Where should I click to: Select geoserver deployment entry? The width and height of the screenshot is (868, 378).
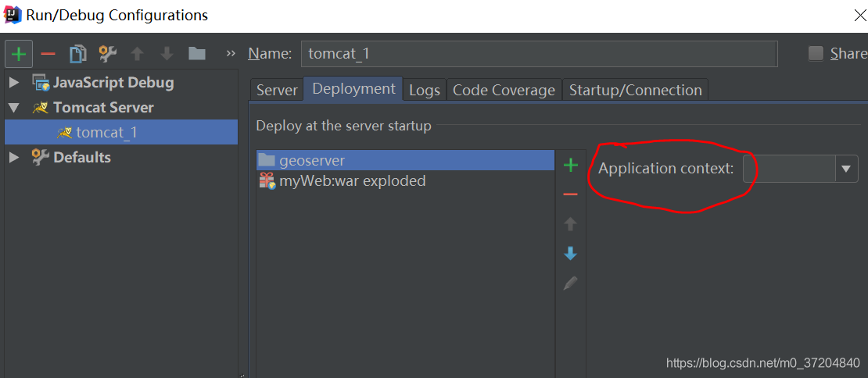[405, 160]
